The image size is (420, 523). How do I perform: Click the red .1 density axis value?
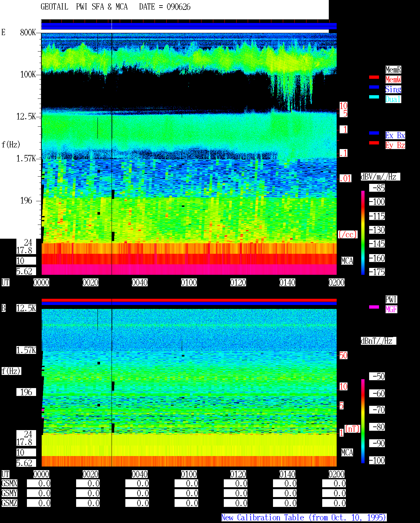tap(343, 153)
